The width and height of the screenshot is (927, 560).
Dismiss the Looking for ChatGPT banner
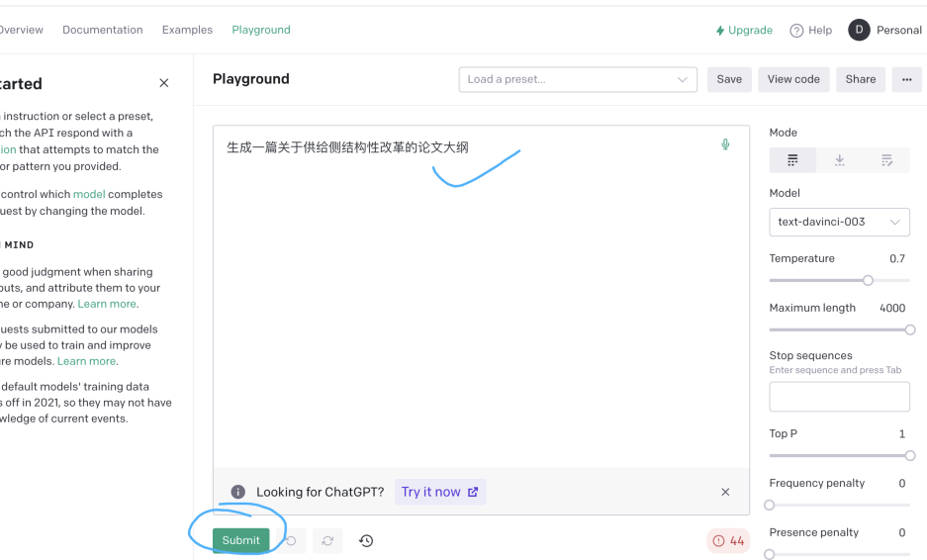pyautogui.click(x=725, y=492)
